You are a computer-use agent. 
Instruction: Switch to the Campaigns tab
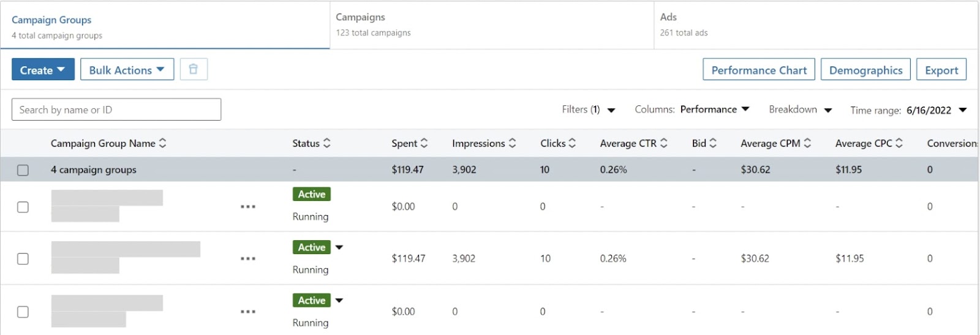[491, 24]
